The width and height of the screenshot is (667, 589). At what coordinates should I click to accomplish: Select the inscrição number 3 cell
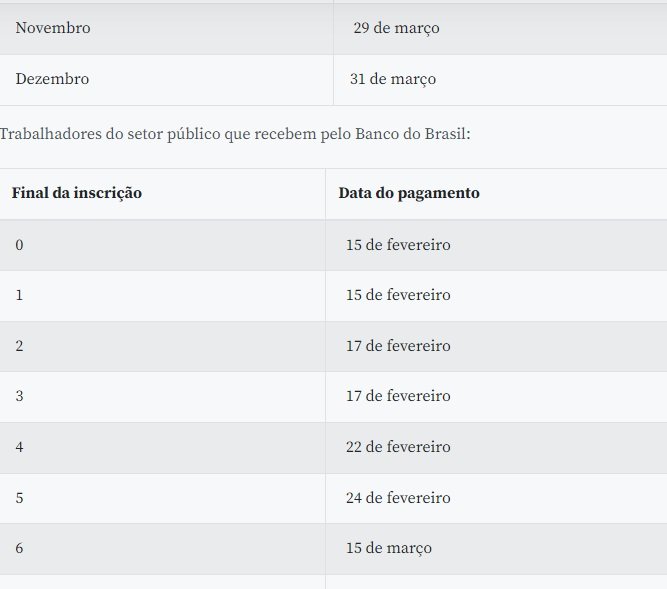20,396
